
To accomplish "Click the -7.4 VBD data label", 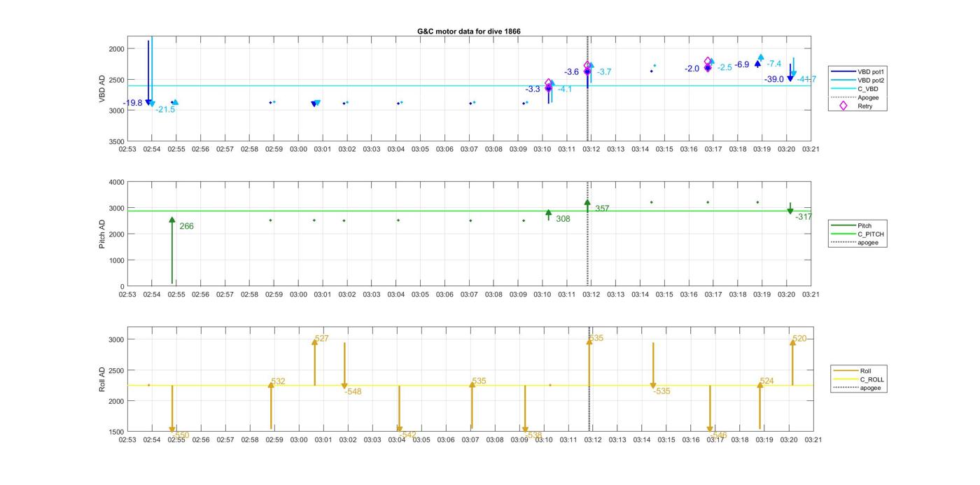I will 774,64.
